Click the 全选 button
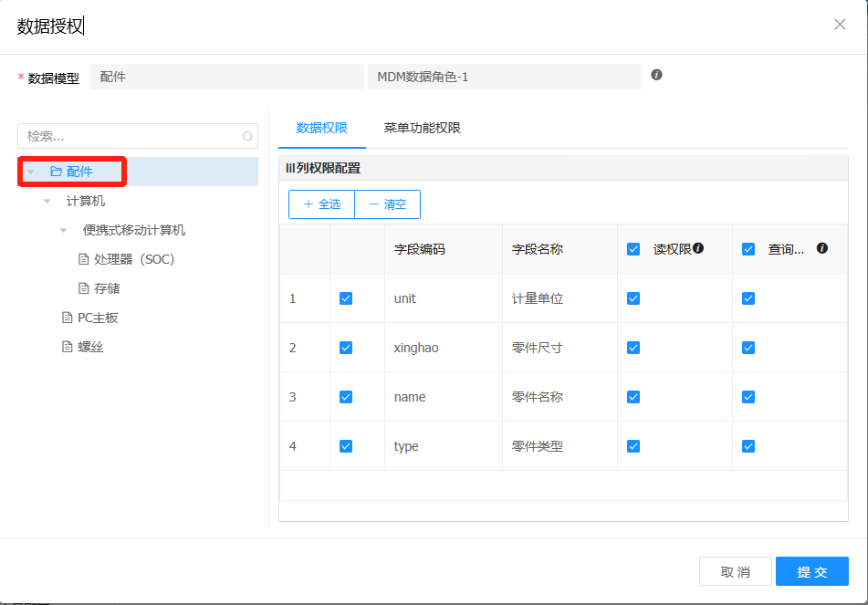This screenshot has height=605, width=868. [321, 204]
